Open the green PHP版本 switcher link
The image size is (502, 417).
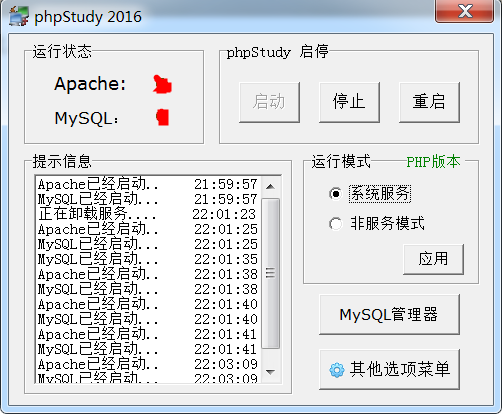[x=433, y=162]
